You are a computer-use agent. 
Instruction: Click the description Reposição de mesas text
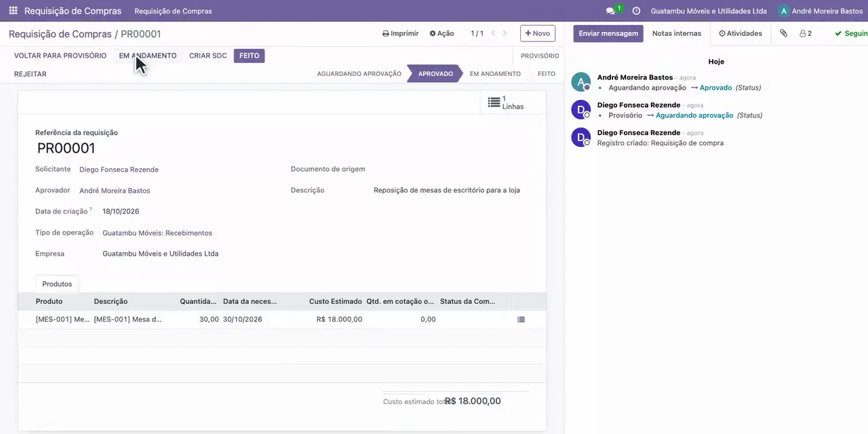447,191
